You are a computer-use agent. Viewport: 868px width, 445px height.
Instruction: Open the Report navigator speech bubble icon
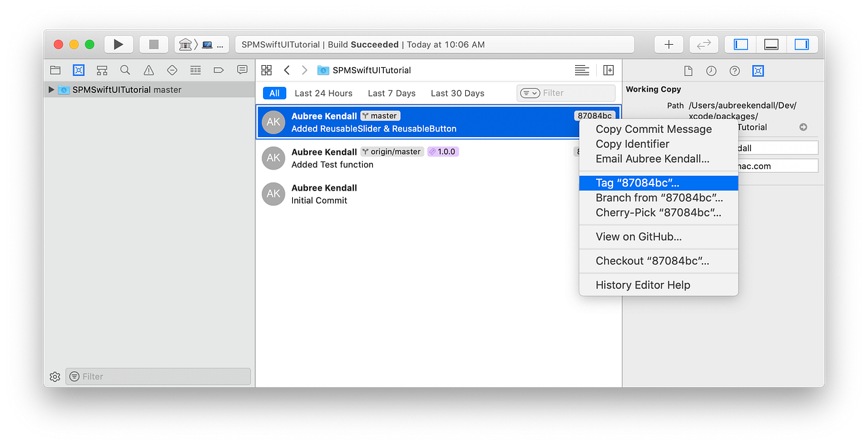(242, 70)
